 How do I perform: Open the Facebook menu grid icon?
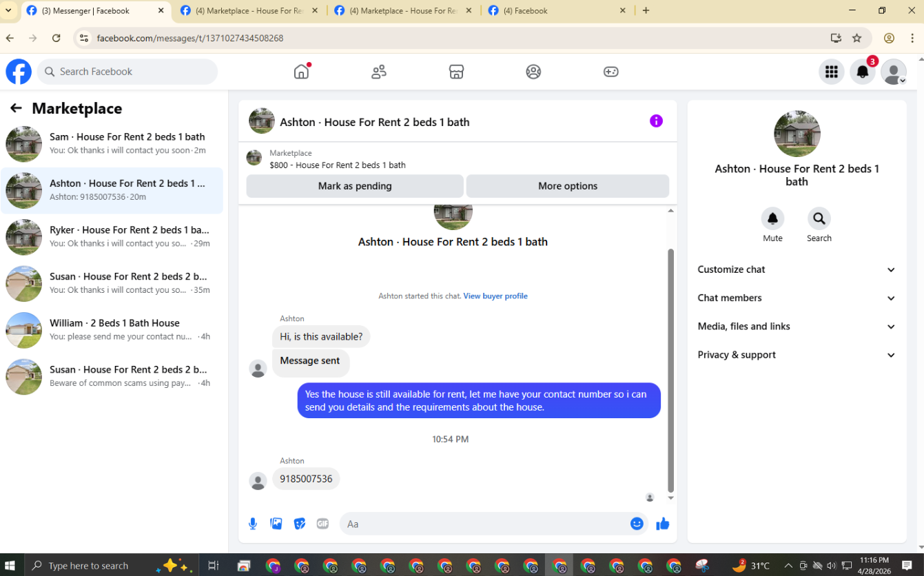[x=832, y=72]
